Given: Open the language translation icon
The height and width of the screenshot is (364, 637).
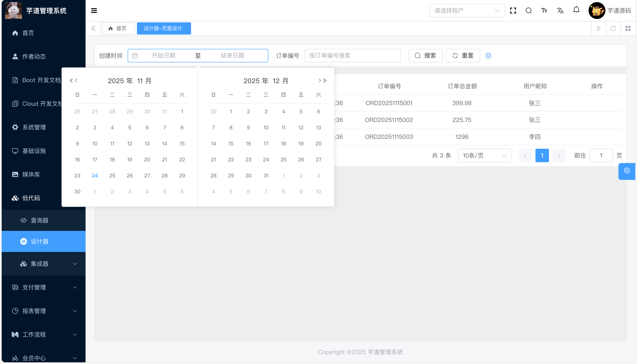Looking at the screenshot, I should click(x=560, y=11).
